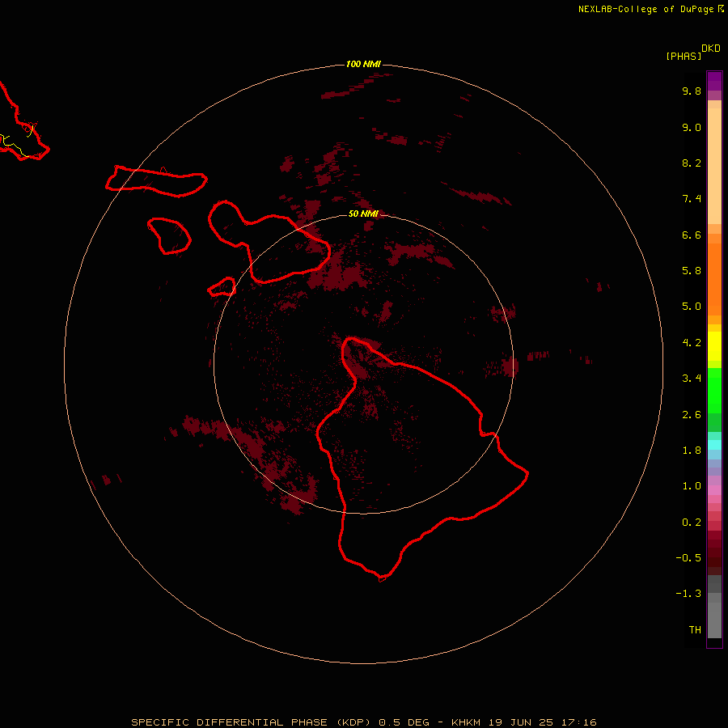This screenshot has height=728, width=728.
Task: Click the 50 NMI range ring label
Action: pos(363,214)
